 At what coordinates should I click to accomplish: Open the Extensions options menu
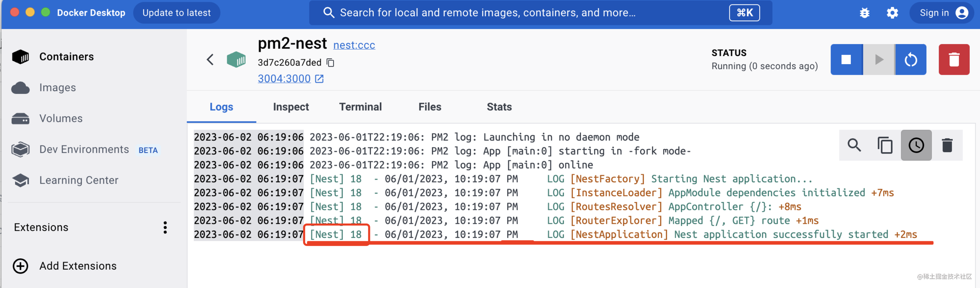coord(165,227)
